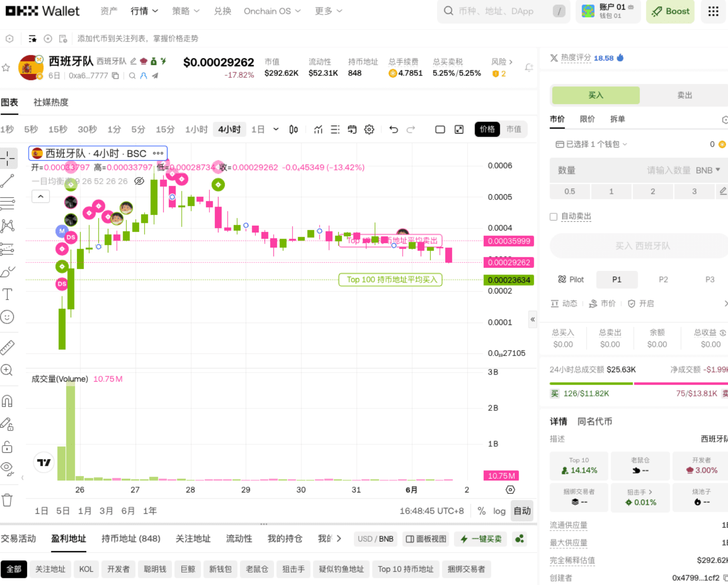Toggle 自动 auto scale
The width and height of the screenshot is (728, 585).
click(x=522, y=511)
